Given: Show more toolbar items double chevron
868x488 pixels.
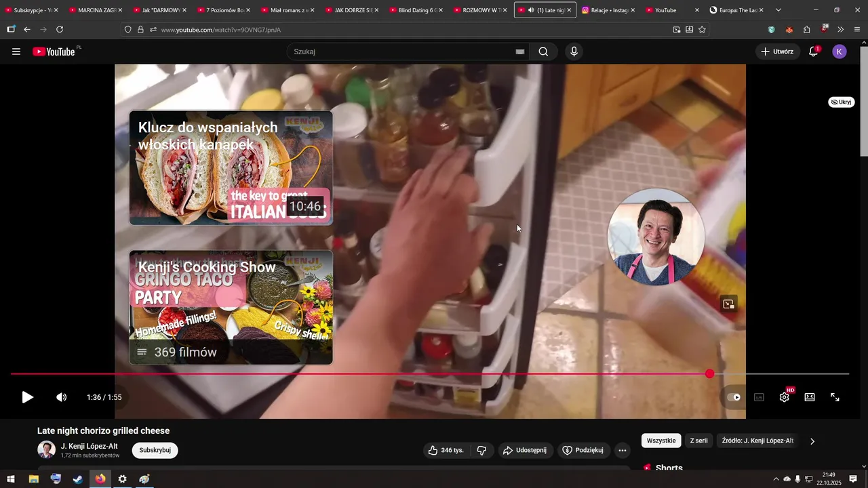Looking at the screenshot, I should [840, 30].
